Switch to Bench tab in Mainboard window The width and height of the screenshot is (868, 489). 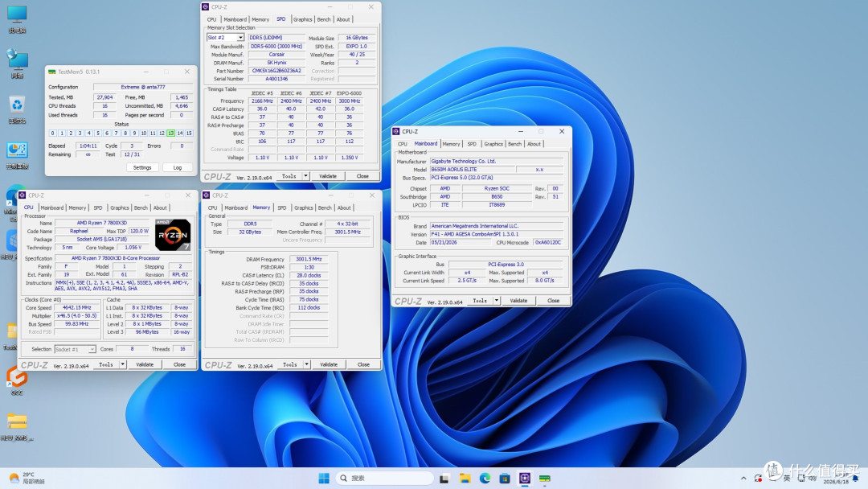pyautogui.click(x=515, y=144)
